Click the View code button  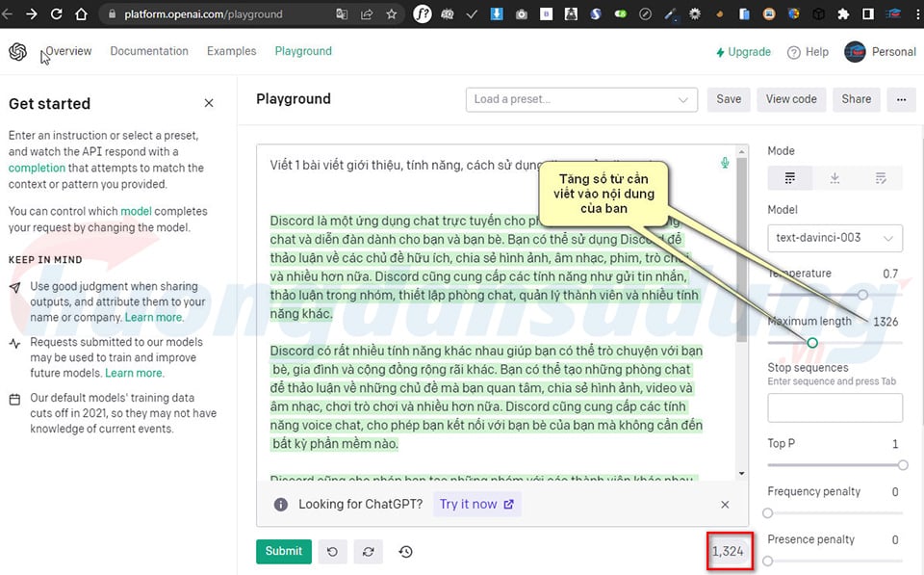click(x=791, y=99)
